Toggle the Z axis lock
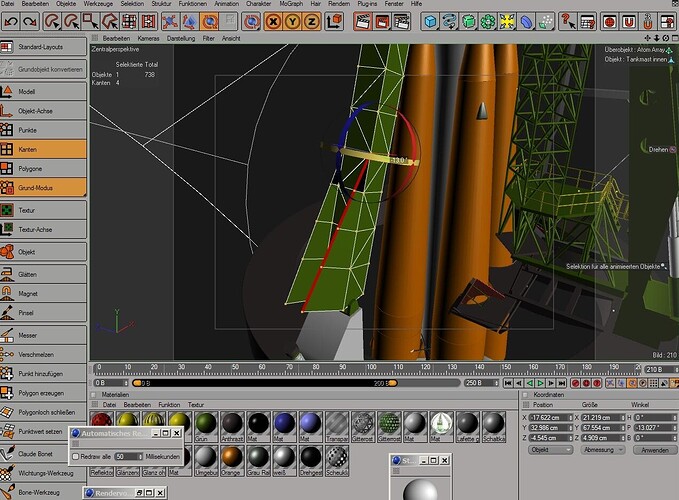 [x=311, y=21]
